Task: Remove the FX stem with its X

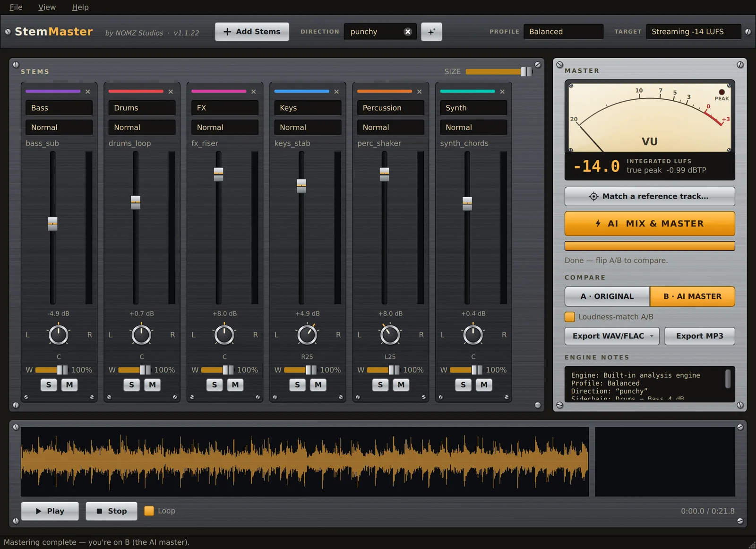Action: pyautogui.click(x=254, y=92)
